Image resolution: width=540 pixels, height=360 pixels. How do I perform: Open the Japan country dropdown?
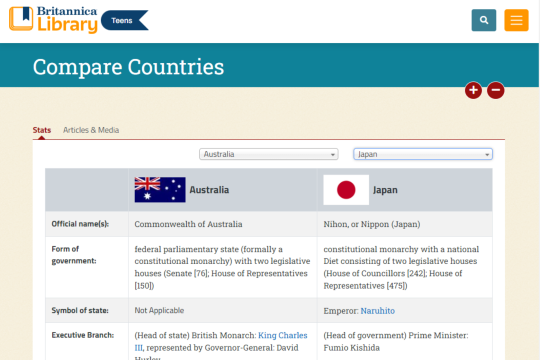423,154
